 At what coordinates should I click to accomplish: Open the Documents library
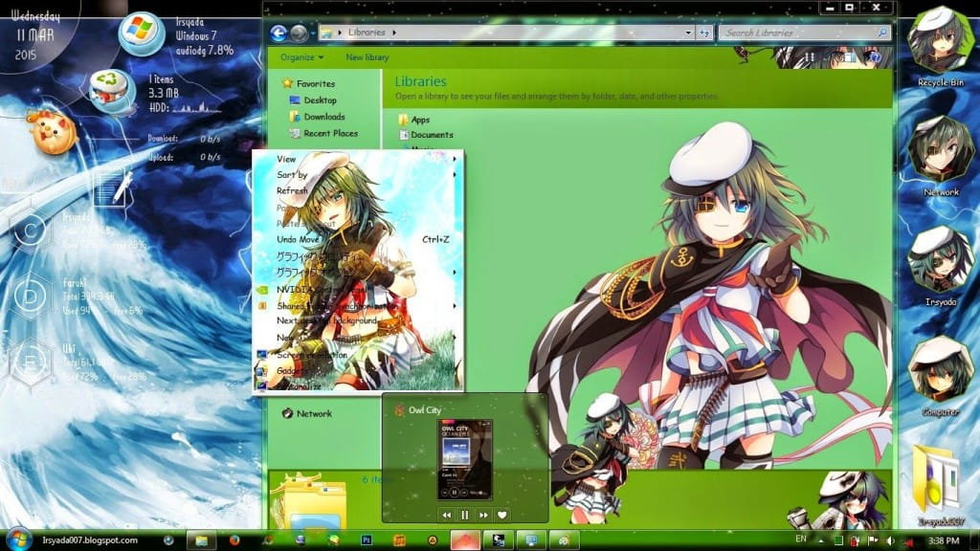click(x=433, y=134)
